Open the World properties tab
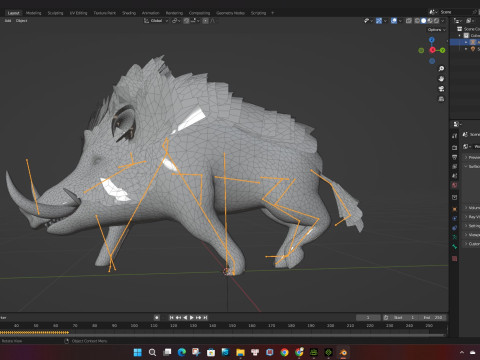480x360 pixels. (x=454, y=185)
